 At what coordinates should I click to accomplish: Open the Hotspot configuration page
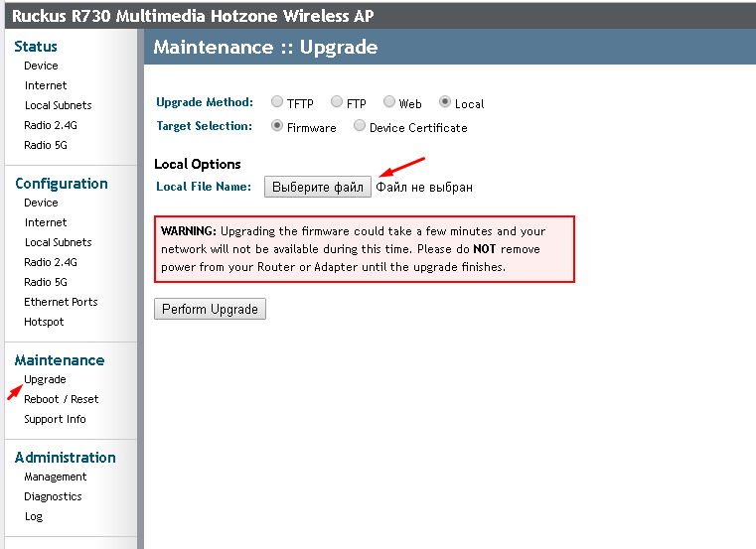click(x=44, y=322)
